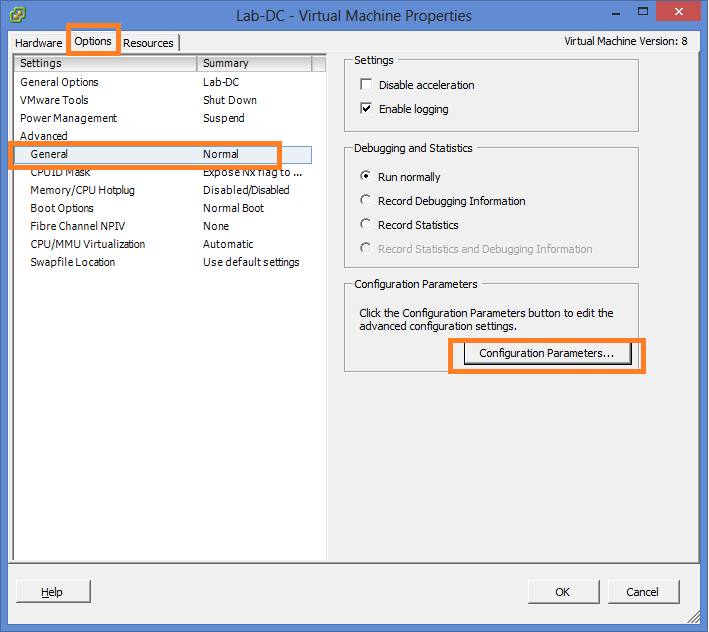The height and width of the screenshot is (632, 709).
Task: Select the Options tab
Action: [x=93, y=41]
